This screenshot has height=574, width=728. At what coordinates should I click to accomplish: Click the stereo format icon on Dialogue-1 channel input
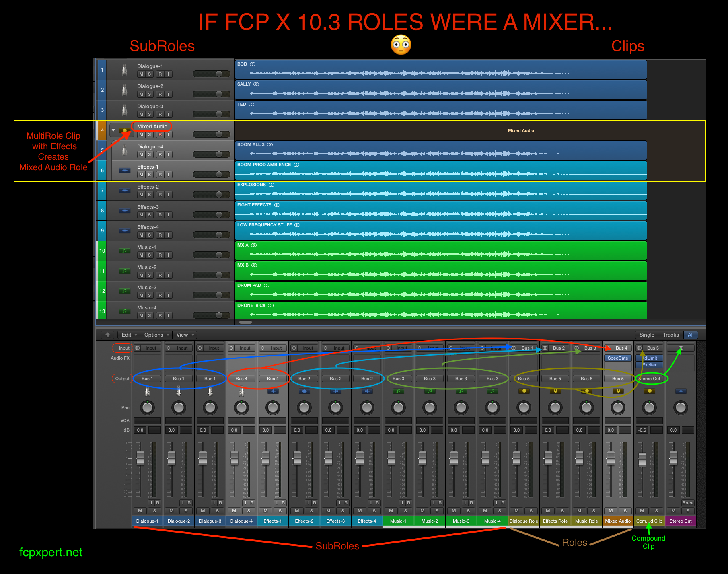[137, 348]
